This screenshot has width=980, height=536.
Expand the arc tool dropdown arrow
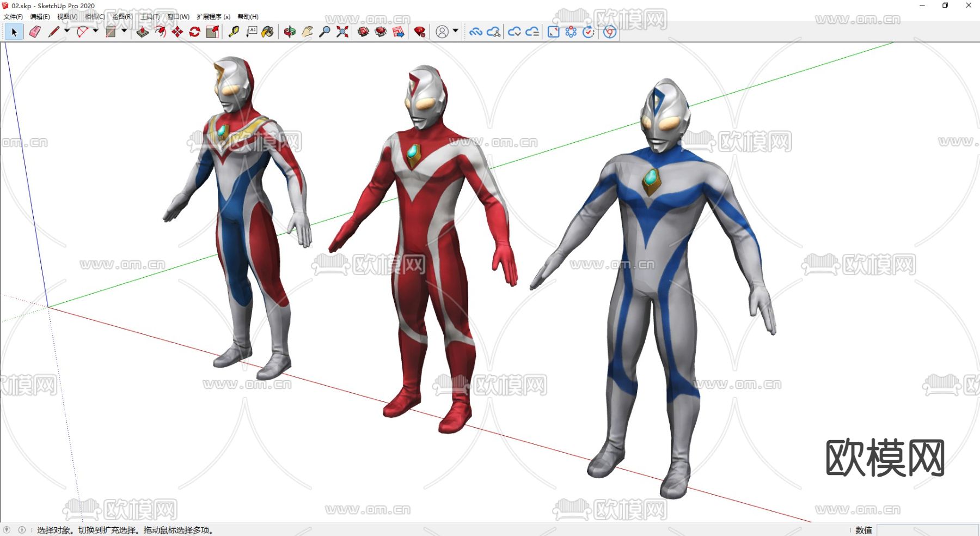point(96,31)
